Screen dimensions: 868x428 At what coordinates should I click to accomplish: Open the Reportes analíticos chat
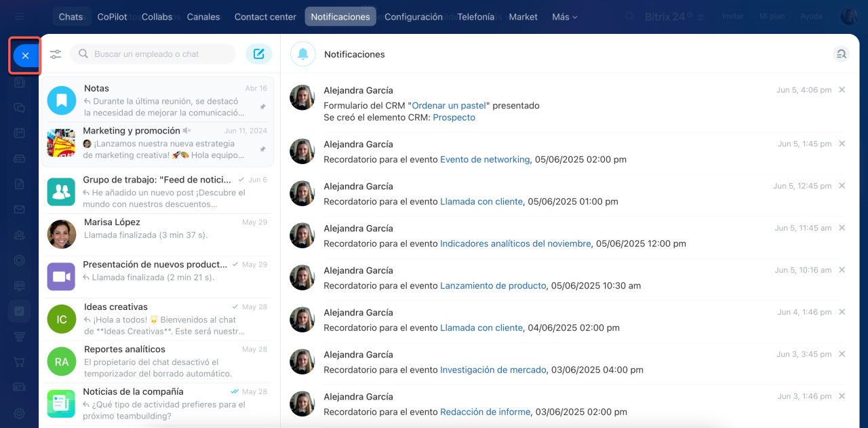click(157, 362)
